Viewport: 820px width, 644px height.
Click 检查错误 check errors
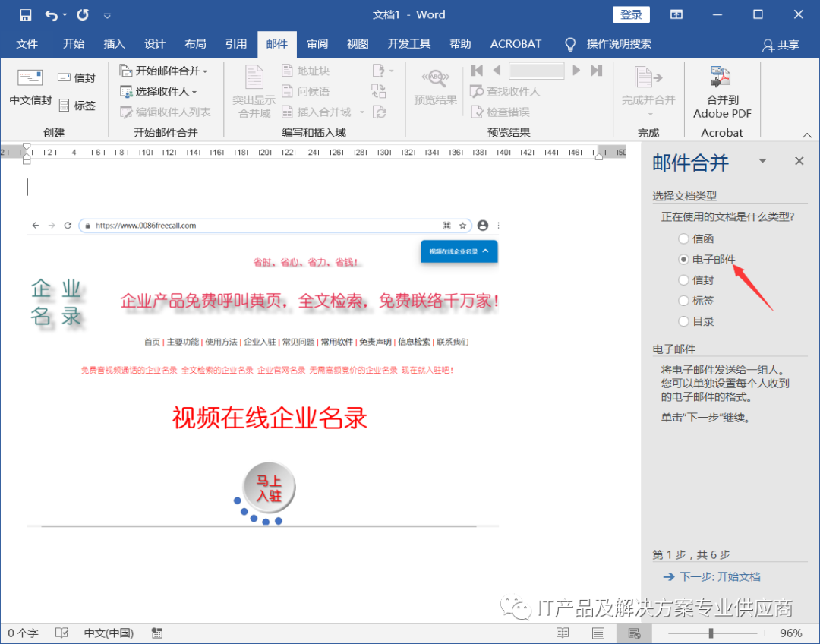click(x=500, y=112)
